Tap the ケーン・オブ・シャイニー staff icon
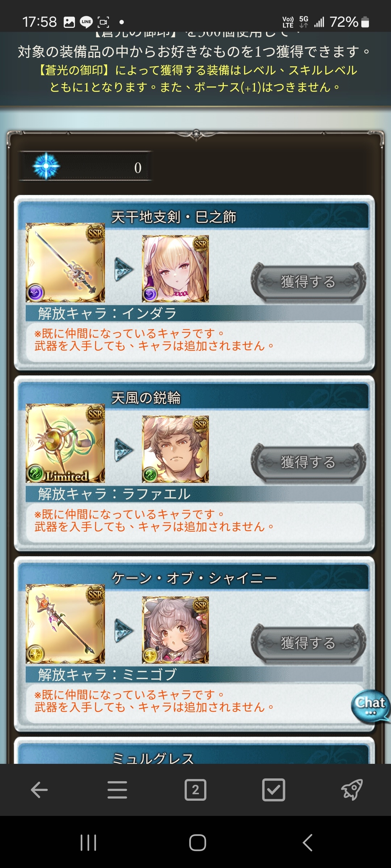391x868 pixels. (65, 624)
